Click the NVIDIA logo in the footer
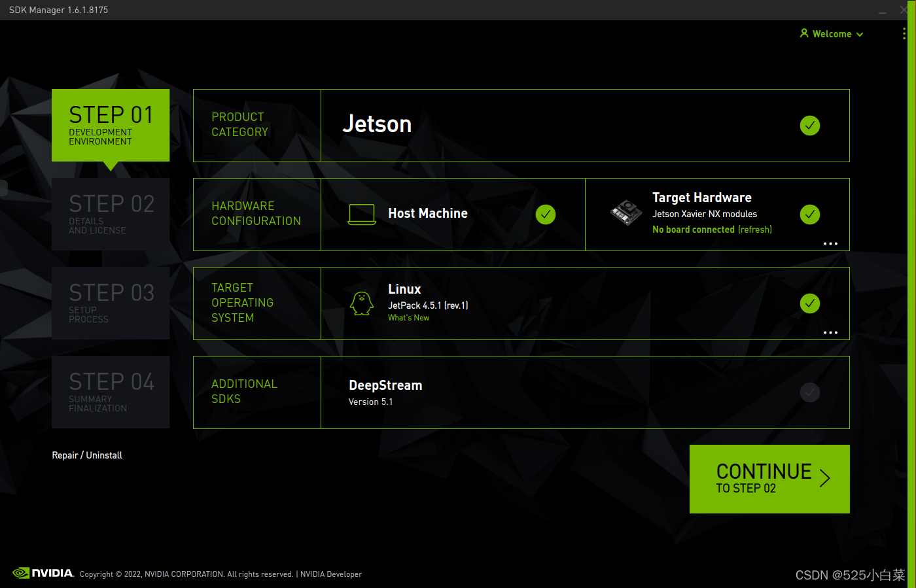 43,573
